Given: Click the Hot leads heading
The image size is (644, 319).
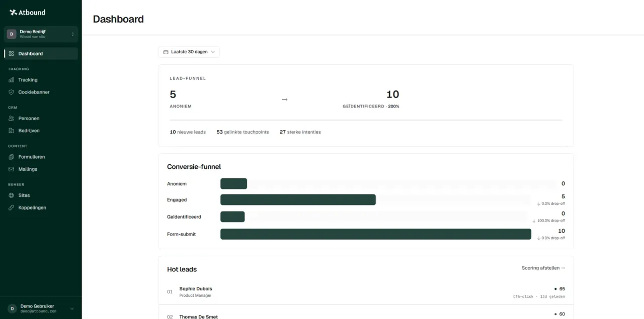Looking at the screenshot, I should [x=182, y=269].
